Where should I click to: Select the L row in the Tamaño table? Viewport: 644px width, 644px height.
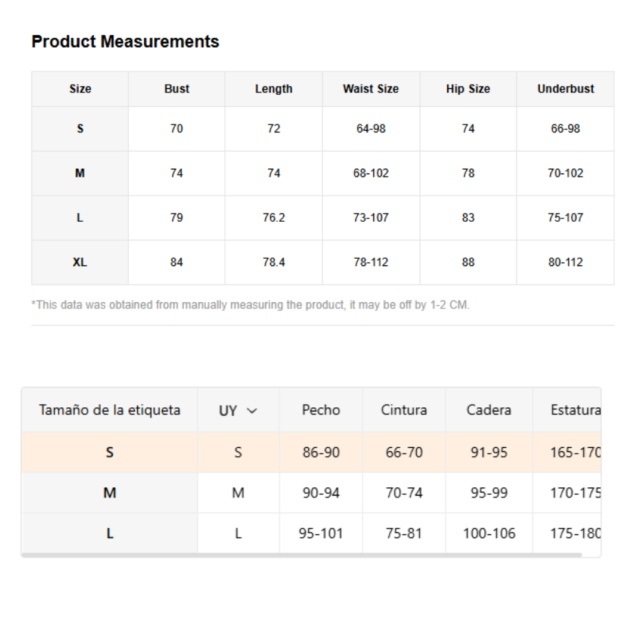click(x=110, y=534)
